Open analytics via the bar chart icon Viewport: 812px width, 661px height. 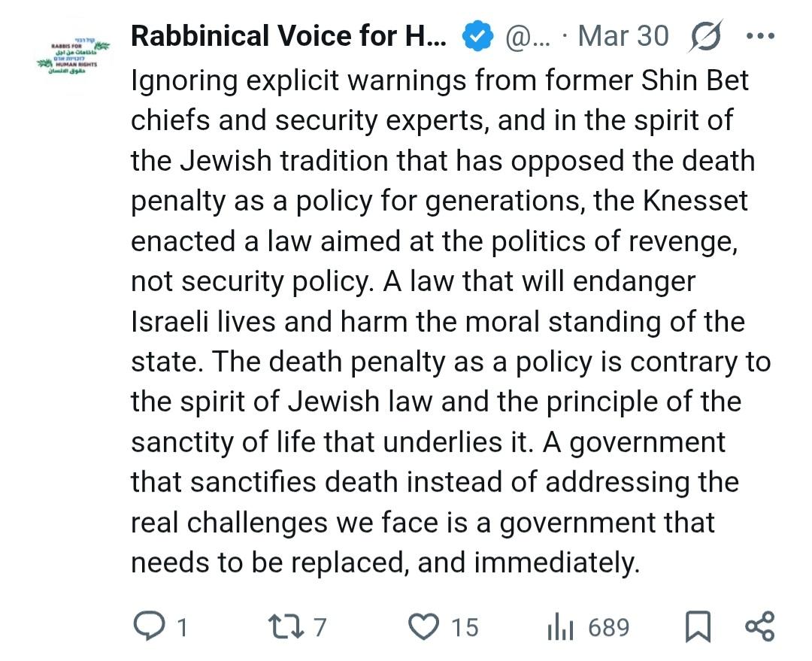(562, 627)
